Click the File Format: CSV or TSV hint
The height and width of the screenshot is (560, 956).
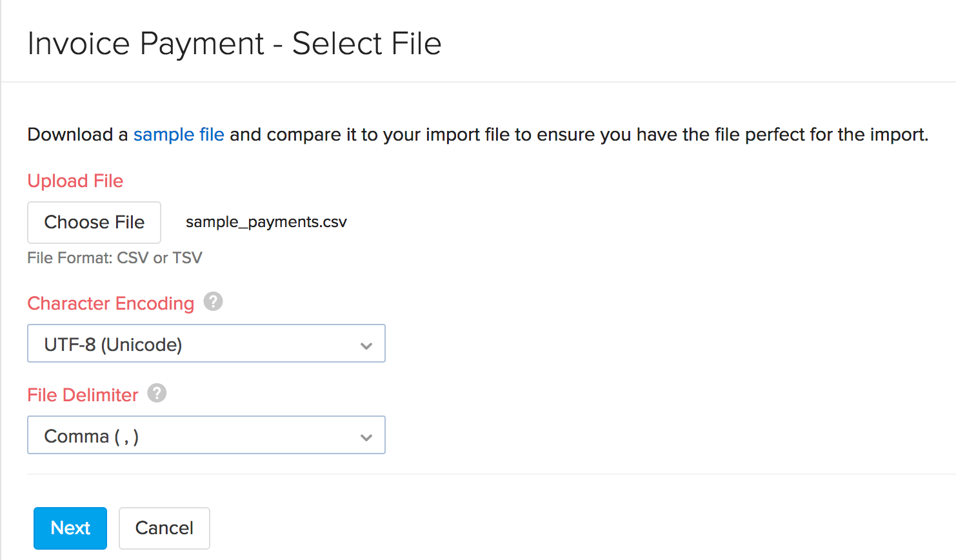click(114, 257)
